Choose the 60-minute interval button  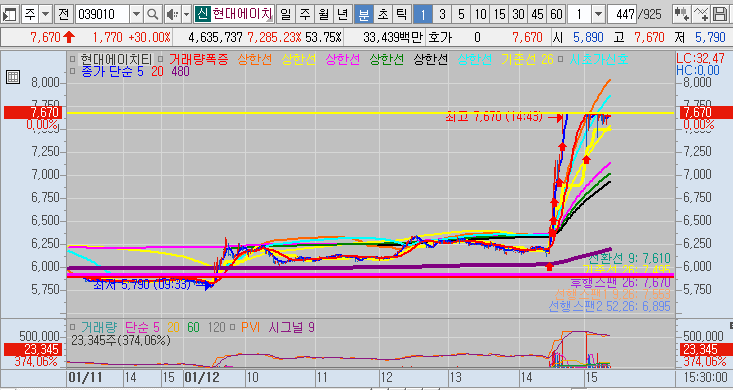pyautogui.click(x=556, y=14)
